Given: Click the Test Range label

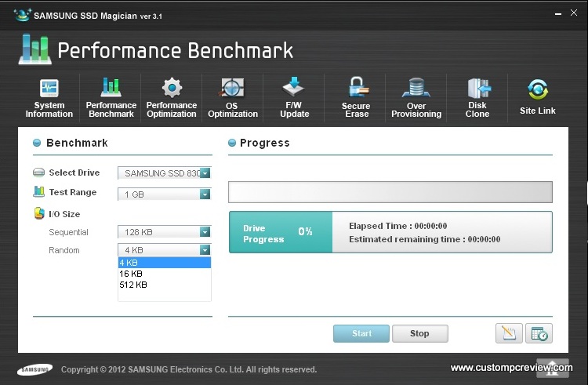Looking at the screenshot, I should click(x=73, y=192).
